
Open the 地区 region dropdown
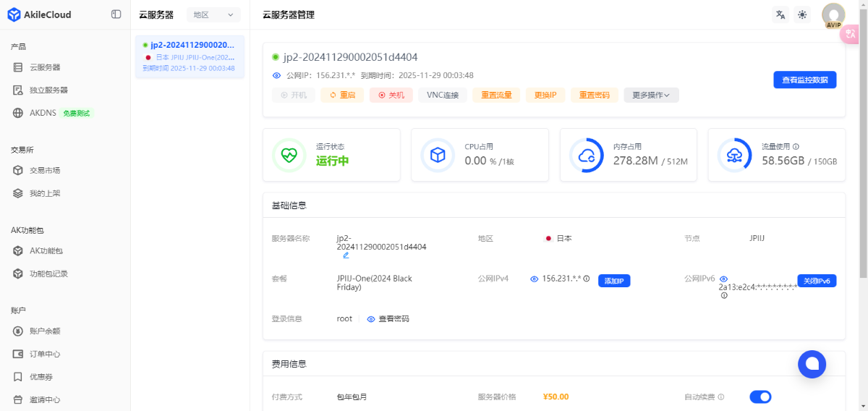pyautogui.click(x=213, y=14)
